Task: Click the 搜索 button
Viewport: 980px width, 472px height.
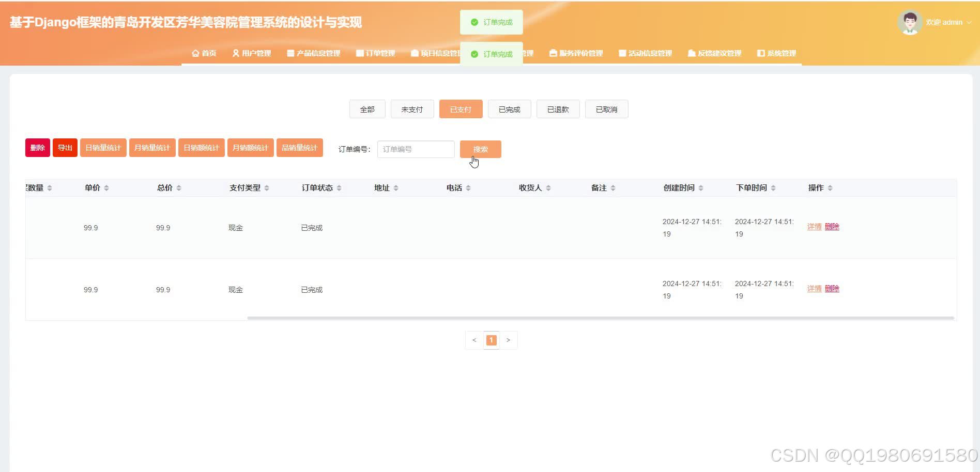Action: 480,149
